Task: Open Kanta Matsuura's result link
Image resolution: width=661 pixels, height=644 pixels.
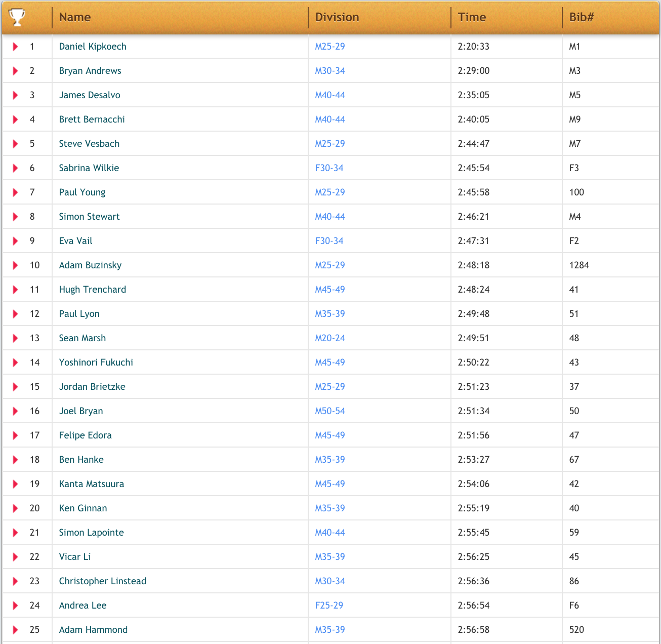Action: [x=92, y=484]
